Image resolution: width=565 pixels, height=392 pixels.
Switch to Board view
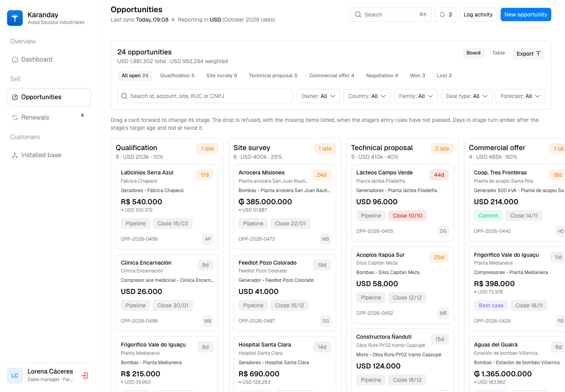pos(474,53)
